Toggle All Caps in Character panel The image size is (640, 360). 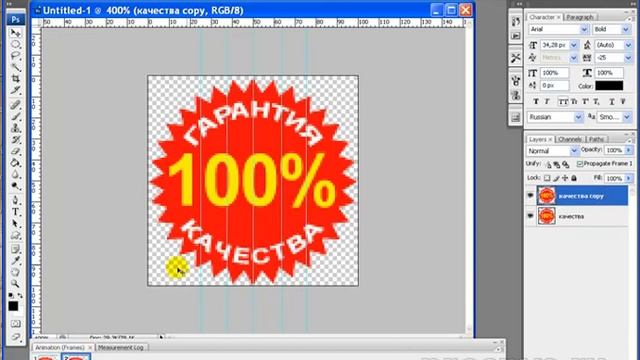point(563,102)
